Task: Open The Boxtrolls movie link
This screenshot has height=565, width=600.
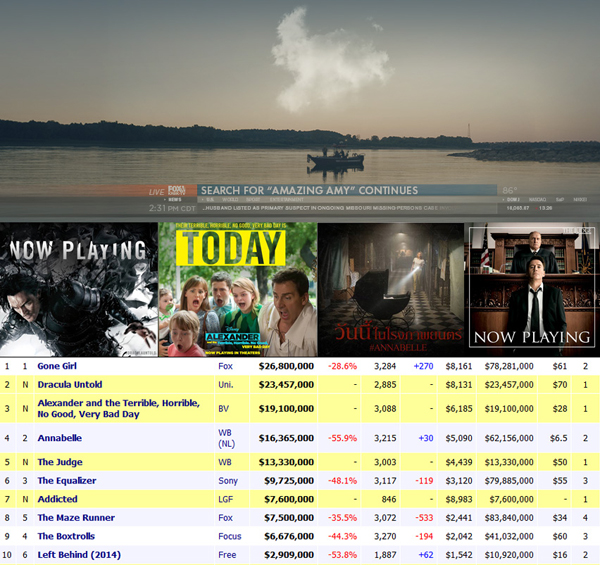Action: click(x=66, y=536)
